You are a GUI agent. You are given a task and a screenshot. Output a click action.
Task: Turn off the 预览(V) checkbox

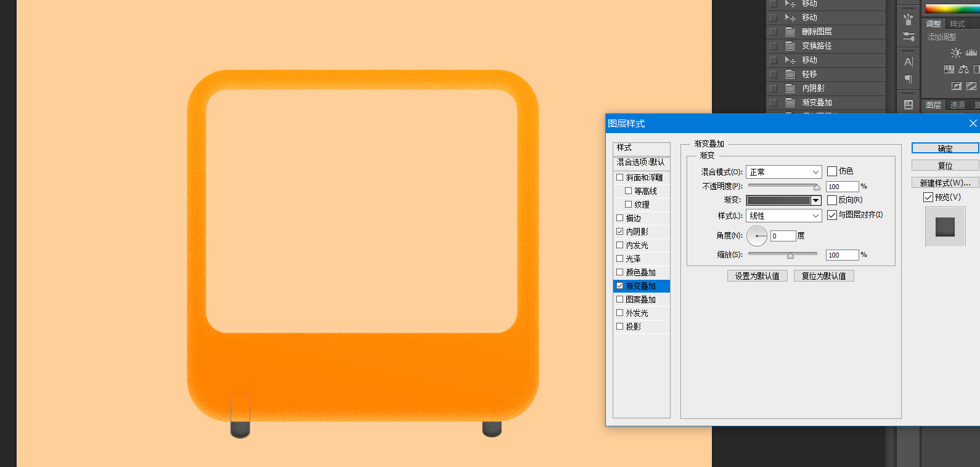(928, 197)
